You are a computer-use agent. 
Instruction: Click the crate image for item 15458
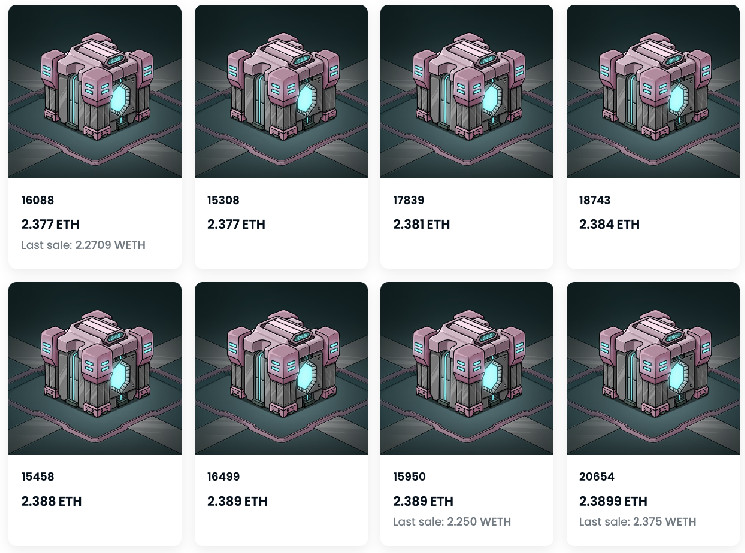tap(95, 368)
